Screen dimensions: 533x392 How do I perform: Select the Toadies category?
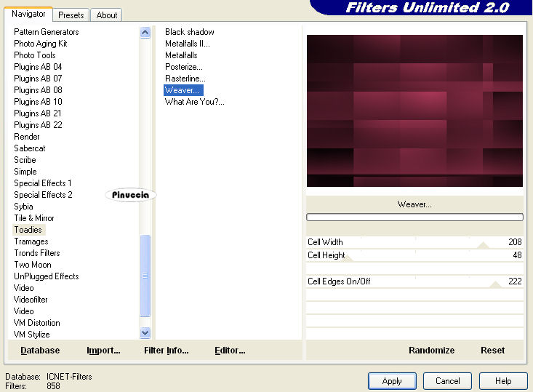(x=28, y=230)
